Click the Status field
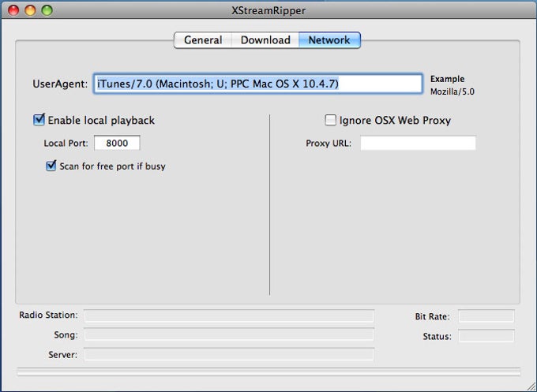The width and height of the screenshot is (537, 392). [x=486, y=336]
